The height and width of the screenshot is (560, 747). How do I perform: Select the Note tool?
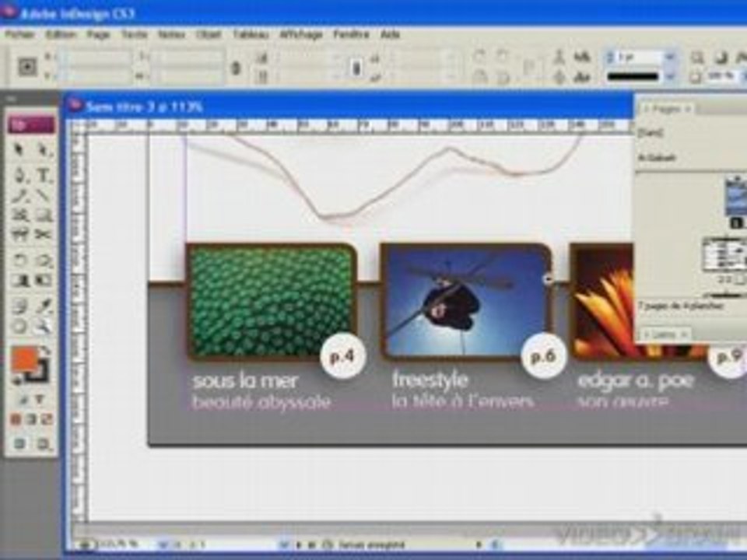[x=19, y=306]
